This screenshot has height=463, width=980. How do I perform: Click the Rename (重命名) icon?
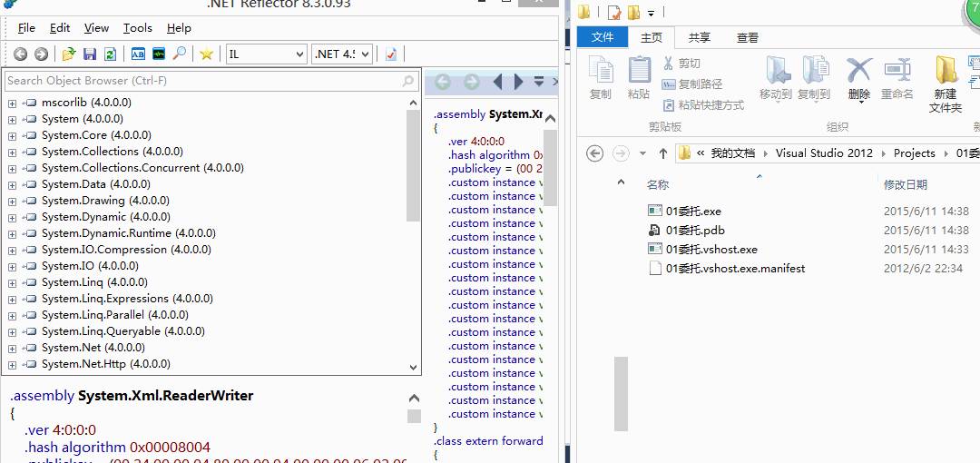click(897, 70)
